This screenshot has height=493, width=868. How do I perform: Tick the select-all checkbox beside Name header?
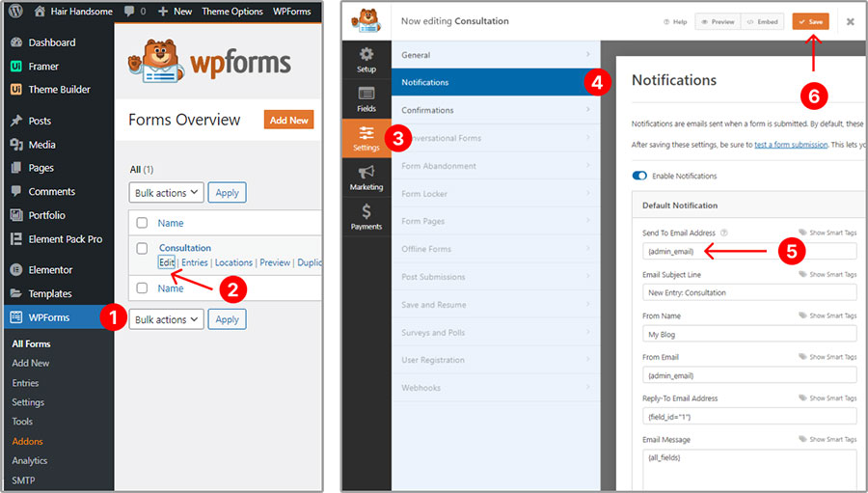click(x=143, y=223)
